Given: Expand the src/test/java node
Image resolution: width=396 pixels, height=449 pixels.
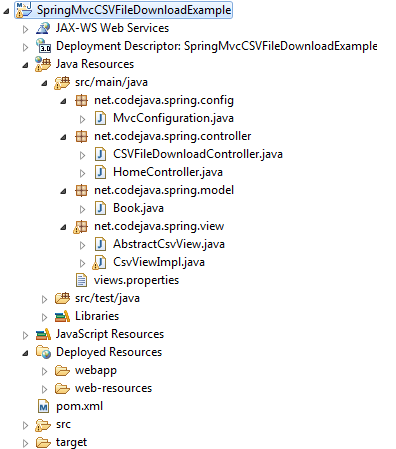Looking at the screenshot, I should (44, 299).
